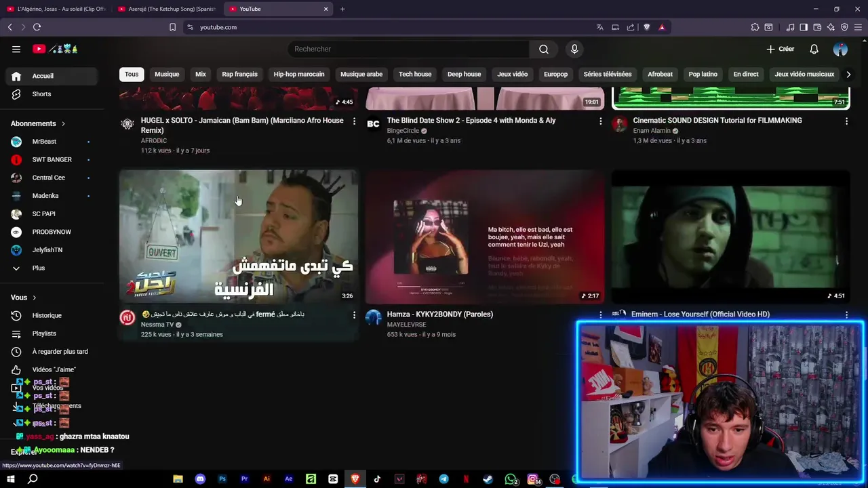Open À regarder plus tard
This screenshot has width=868, height=488.
point(52,352)
